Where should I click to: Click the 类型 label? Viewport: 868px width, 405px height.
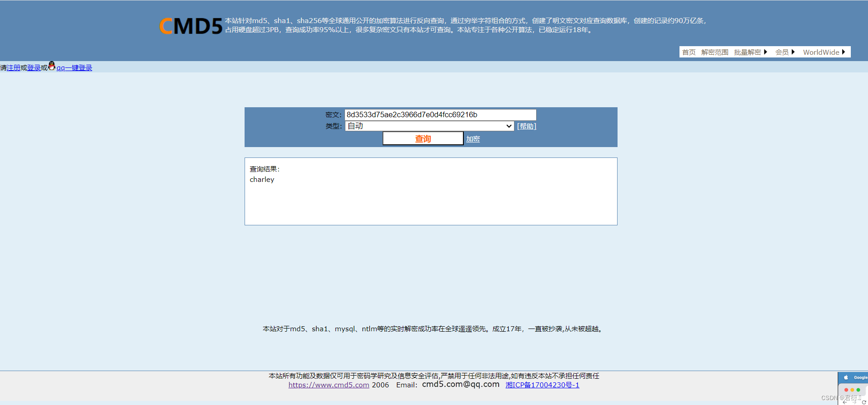point(334,126)
